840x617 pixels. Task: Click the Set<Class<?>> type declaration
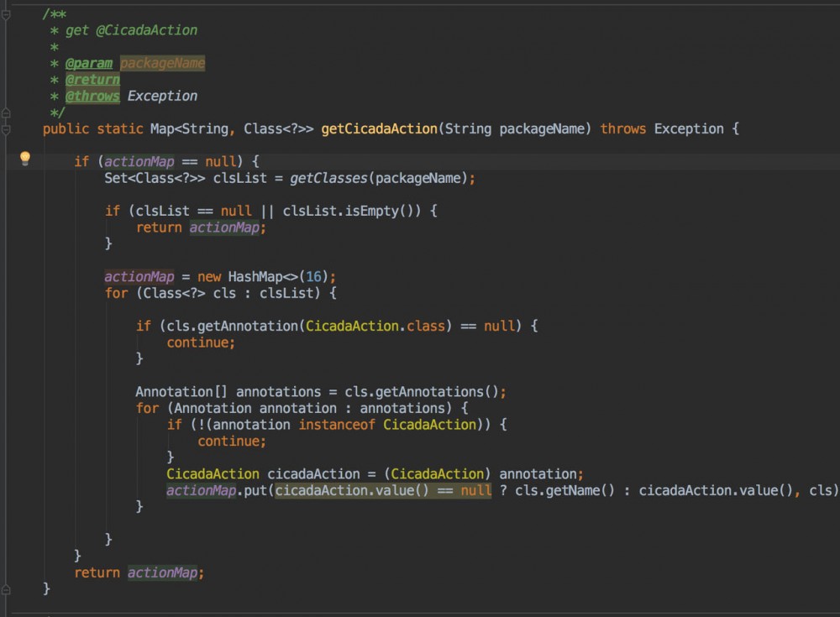(155, 178)
